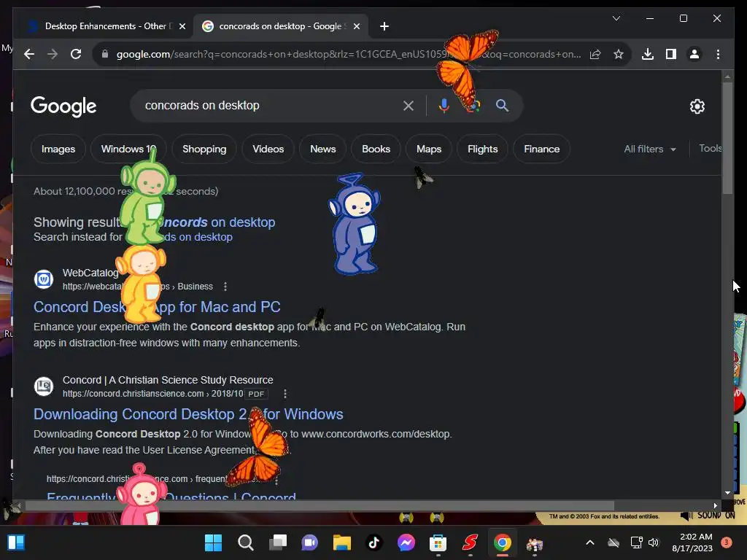The width and height of the screenshot is (747, 560).
Task: Open Downloading Concord Desktop 2.0 for Windows result
Action: 188,414
